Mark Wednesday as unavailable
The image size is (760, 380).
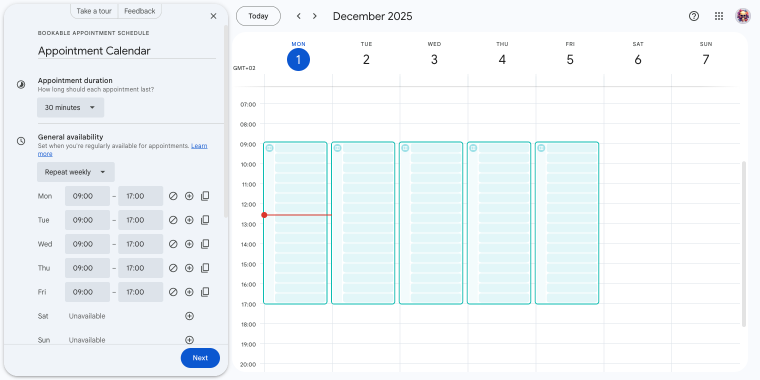pyautogui.click(x=173, y=244)
